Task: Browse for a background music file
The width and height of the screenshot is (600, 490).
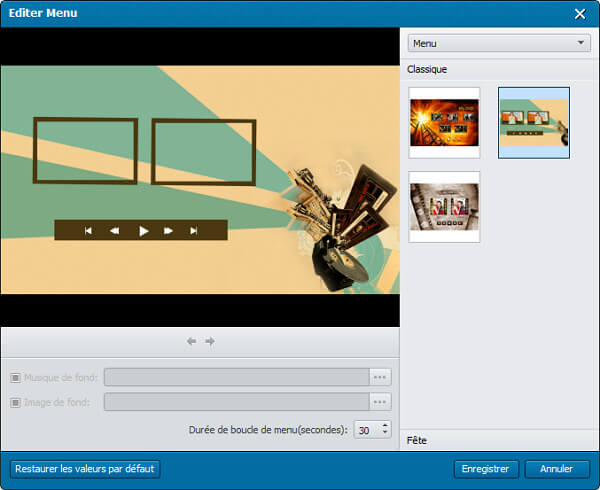Action: (380, 377)
